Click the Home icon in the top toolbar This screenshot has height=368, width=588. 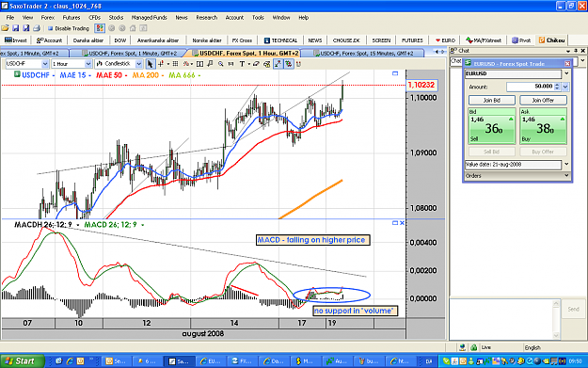click(133, 28)
